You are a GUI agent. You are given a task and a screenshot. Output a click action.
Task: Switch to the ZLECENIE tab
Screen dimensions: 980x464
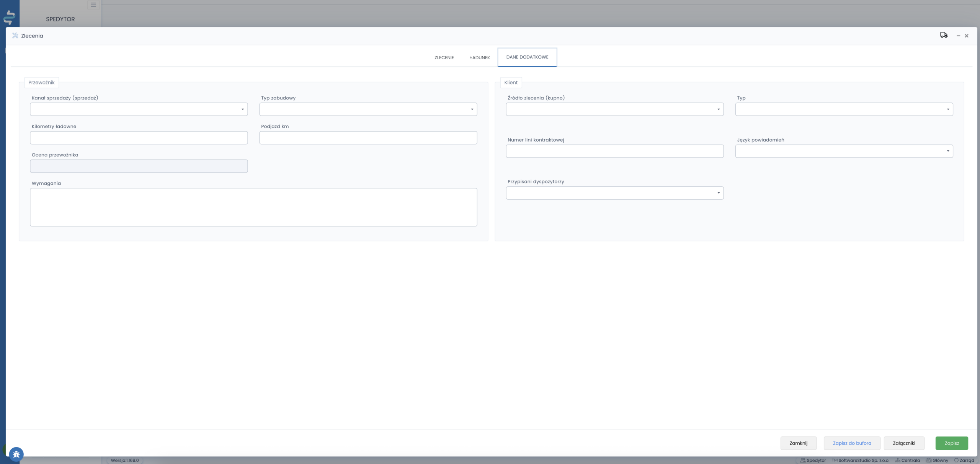click(444, 57)
